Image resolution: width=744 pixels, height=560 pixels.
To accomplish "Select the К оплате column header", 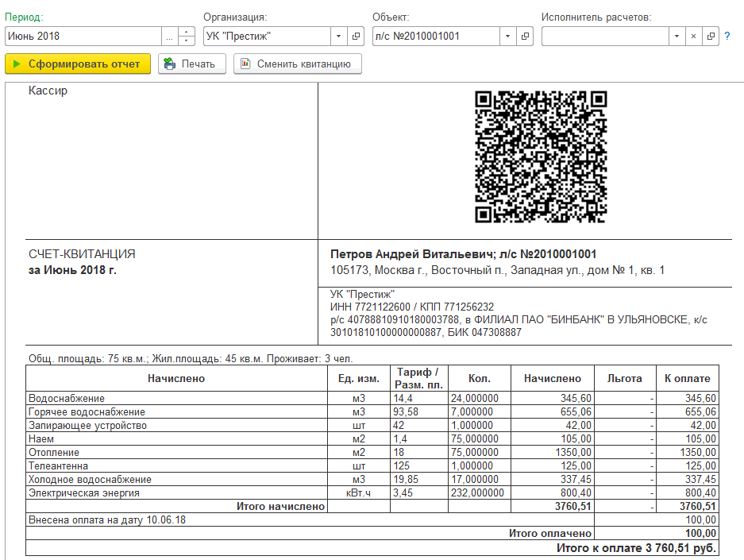I will [688, 379].
